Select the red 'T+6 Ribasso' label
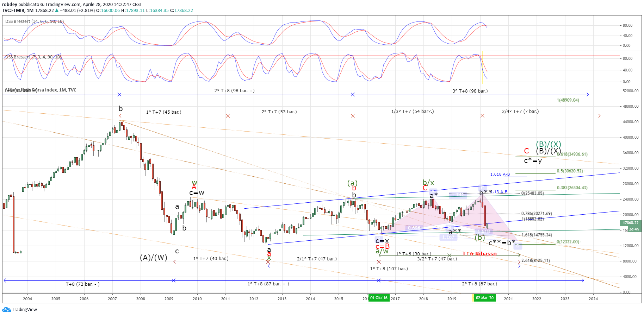644x316 pixels. [479, 254]
